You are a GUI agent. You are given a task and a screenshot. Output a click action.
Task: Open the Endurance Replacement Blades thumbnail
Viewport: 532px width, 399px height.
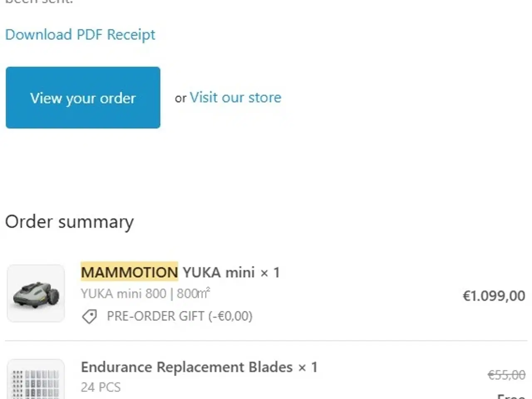click(36, 380)
